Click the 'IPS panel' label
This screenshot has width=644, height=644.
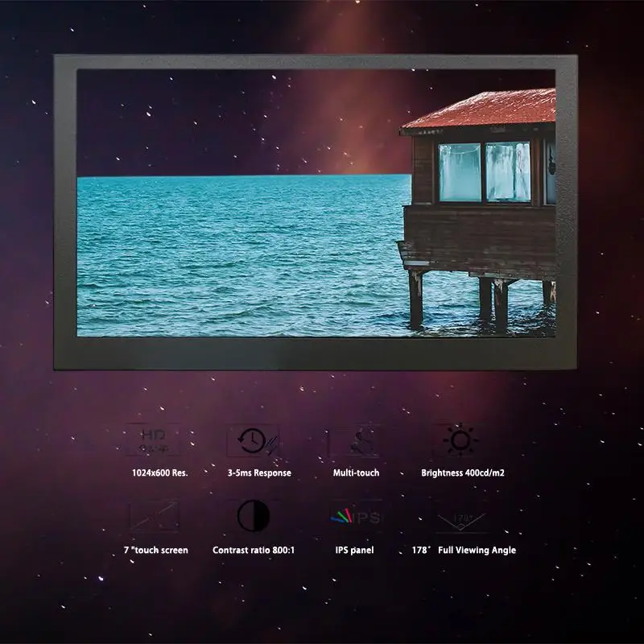(354, 550)
